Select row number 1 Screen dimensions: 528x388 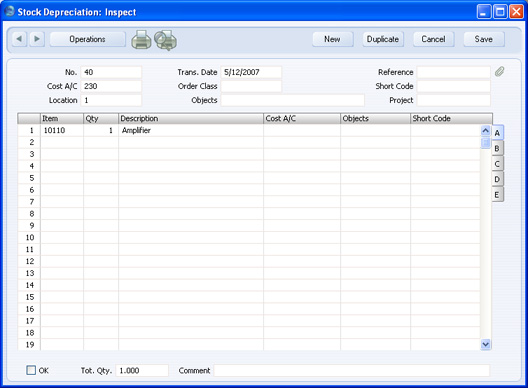point(29,130)
